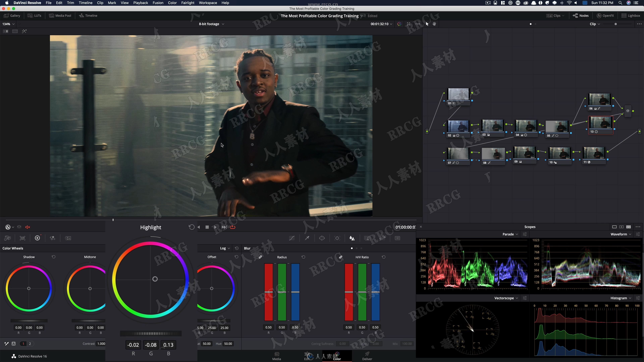
Task: Reset the H/V Ratio sliders
Action: point(384,257)
